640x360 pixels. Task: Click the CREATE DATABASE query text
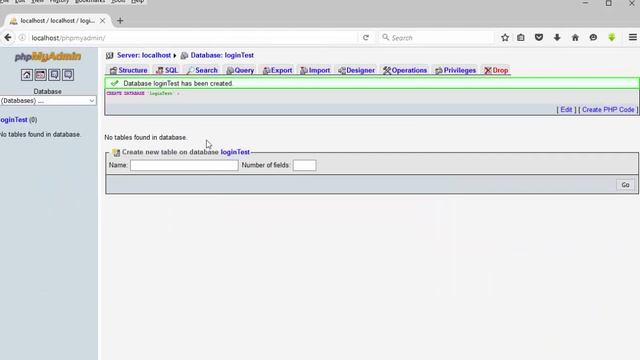(143, 93)
